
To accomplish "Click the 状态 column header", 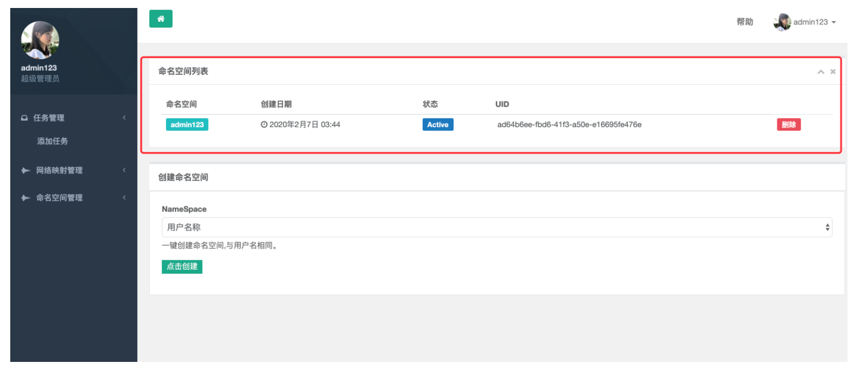I will (430, 104).
